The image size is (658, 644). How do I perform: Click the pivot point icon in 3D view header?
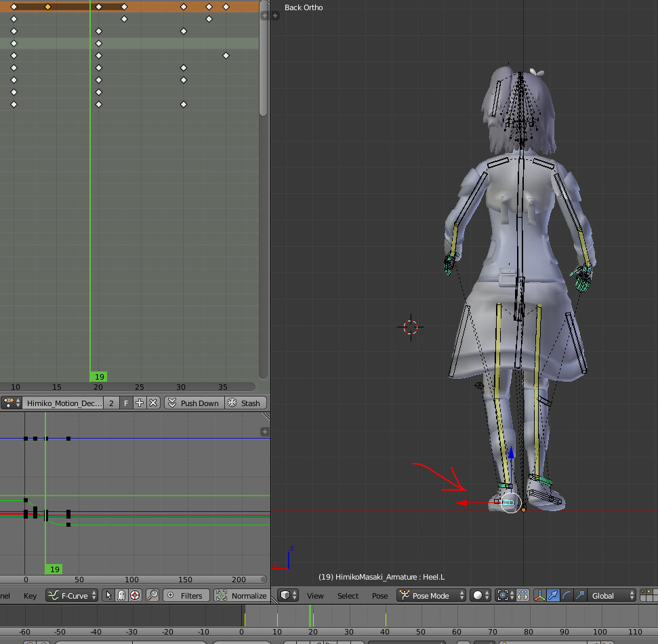(x=503, y=595)
